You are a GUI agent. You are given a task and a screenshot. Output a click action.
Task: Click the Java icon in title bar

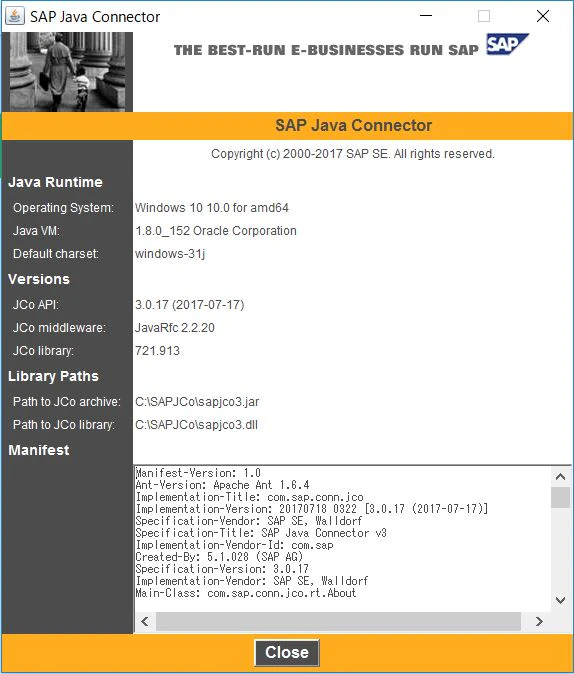tap(14, 16)
